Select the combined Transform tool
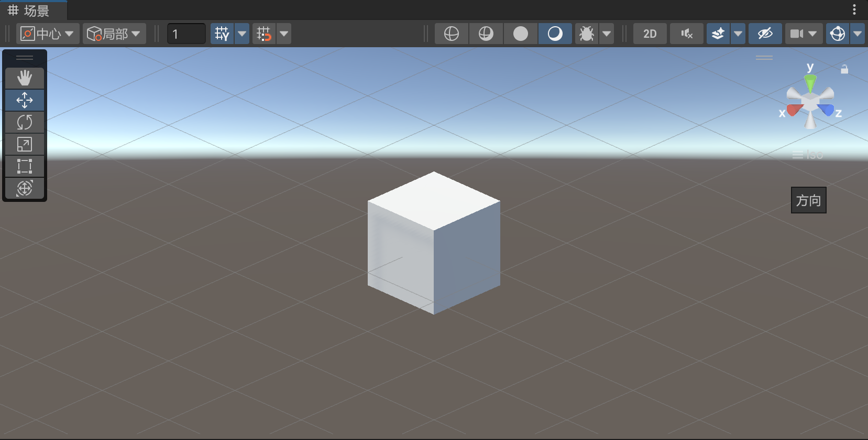The height and width of the screenshot is (440, 868). [x=25, y=188]
